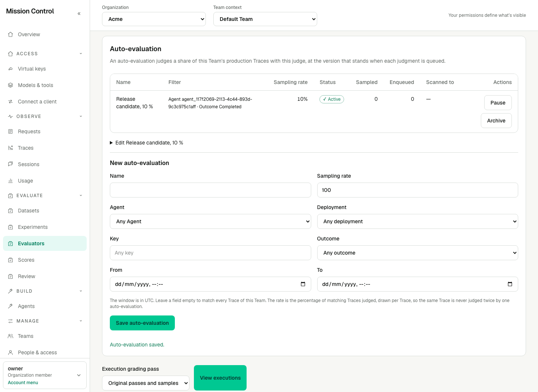The width and height of the screenshot is (538, 392).
Task: Click the Experiments icon in sidebar
Action: click(x=10, y=227)
